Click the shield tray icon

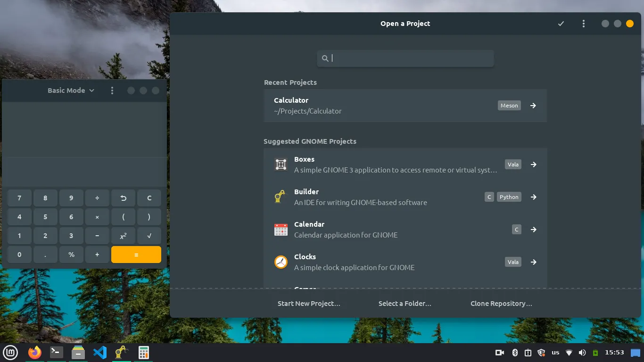point(541,353)
